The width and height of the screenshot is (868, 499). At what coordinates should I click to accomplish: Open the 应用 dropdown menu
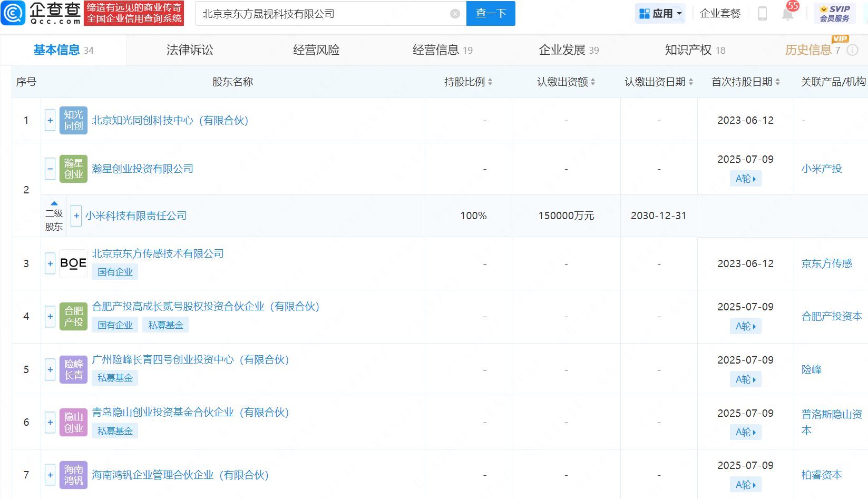coord(660,14)
